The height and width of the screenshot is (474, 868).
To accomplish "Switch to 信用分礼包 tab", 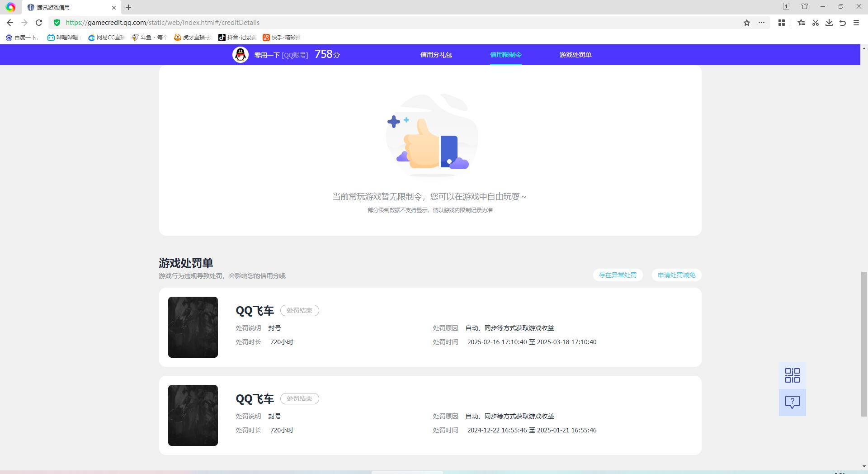I will click(x=436, y=55).
